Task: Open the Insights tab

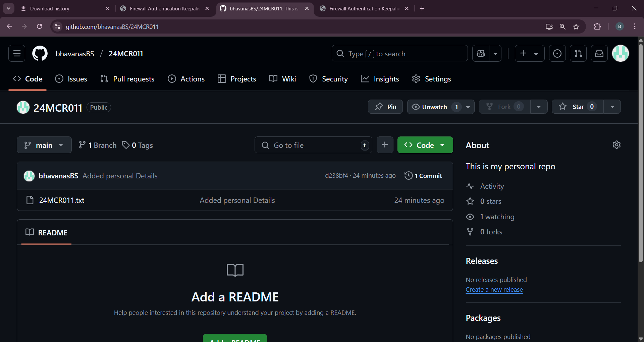Action: 380,79
